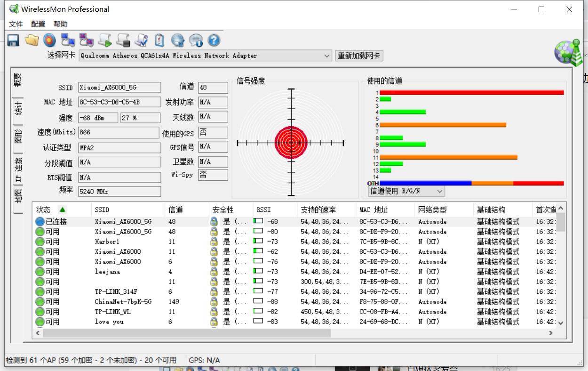Click the 重新加载网卡 button
Screen dimensions: 588x371
359,56
